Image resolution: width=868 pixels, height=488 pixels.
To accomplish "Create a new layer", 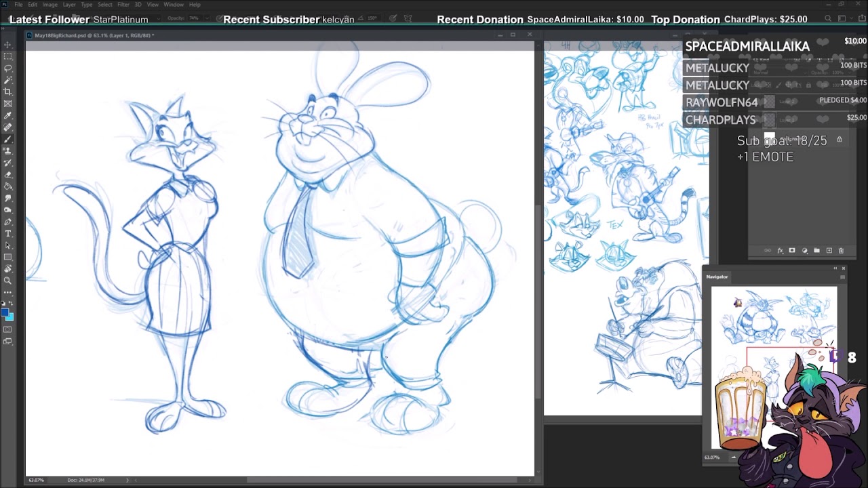I will [x=829, y=251].
